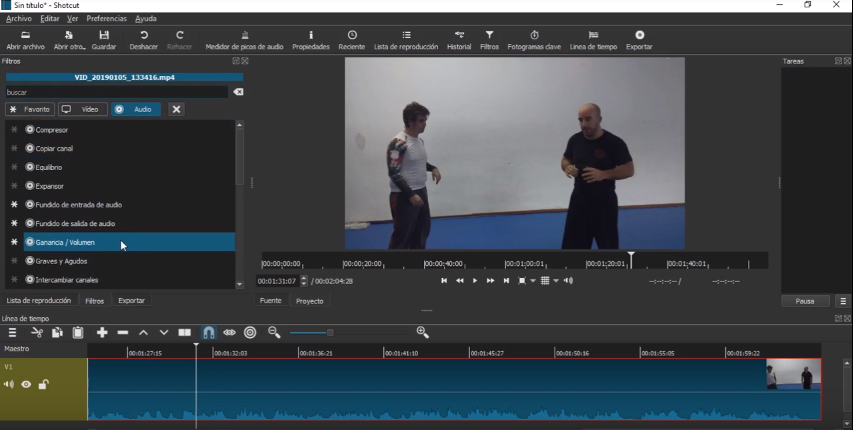The height and width of the screenshot is (430, 853).
Task: Open the Preferencias menu
Action: click(106, 19)
